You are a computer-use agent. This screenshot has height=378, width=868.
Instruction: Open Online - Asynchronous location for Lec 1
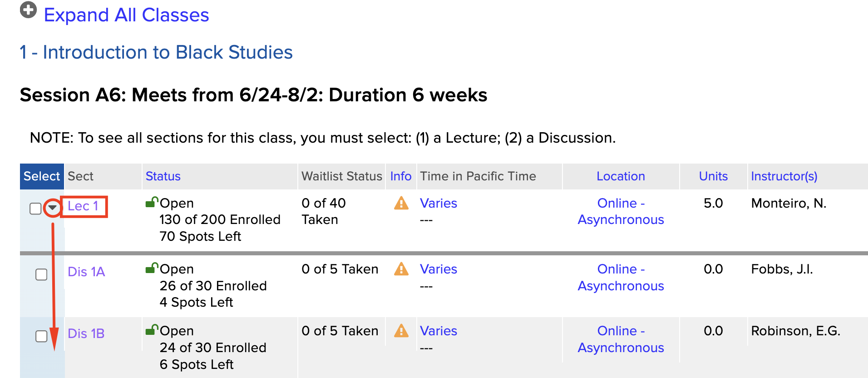[x=621, y=211]
